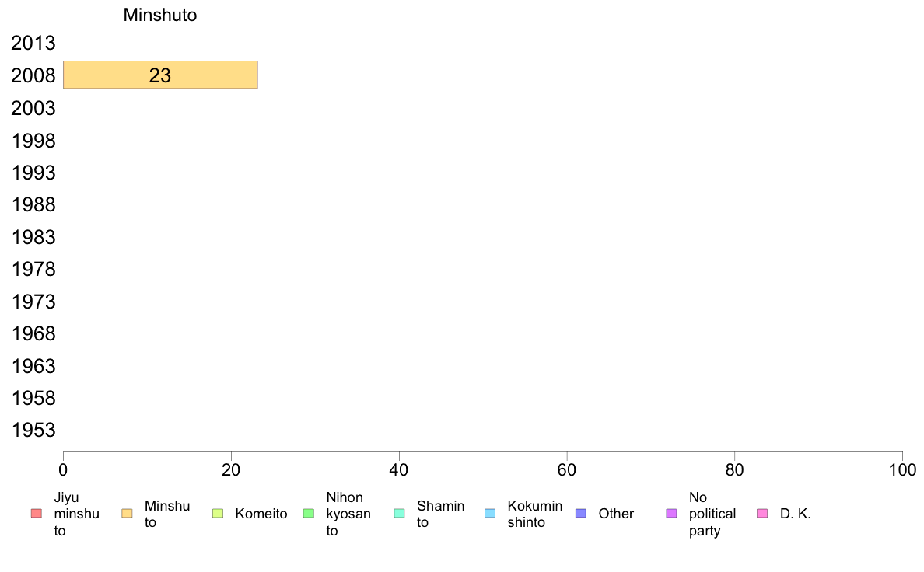Click the x-axis tick label 40
Image resolution: width=924 pixels, height=572 pixels.
pyautogui.click(x=399, y=469)
